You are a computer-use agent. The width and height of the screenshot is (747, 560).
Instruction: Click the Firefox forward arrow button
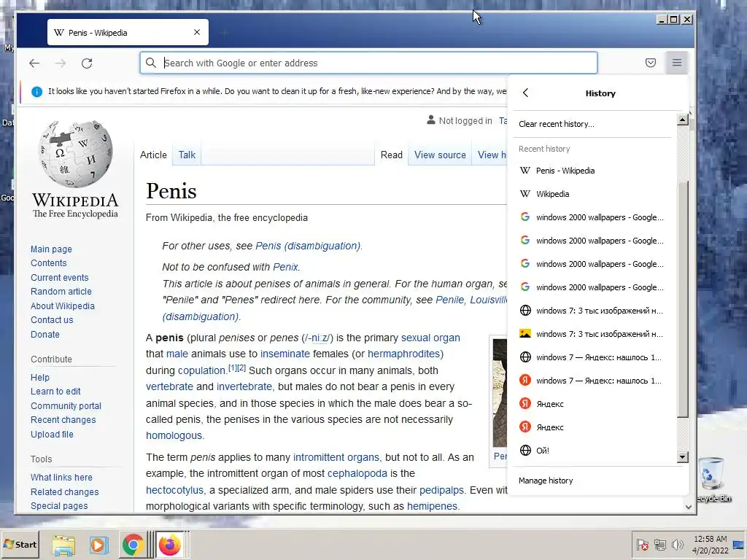pos(61,63)
